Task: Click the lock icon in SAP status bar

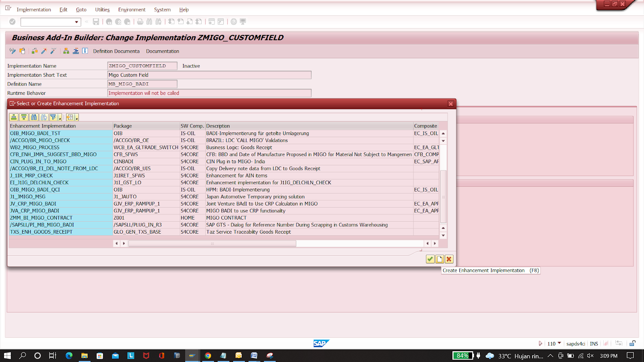Action: [x=632, y=343]
